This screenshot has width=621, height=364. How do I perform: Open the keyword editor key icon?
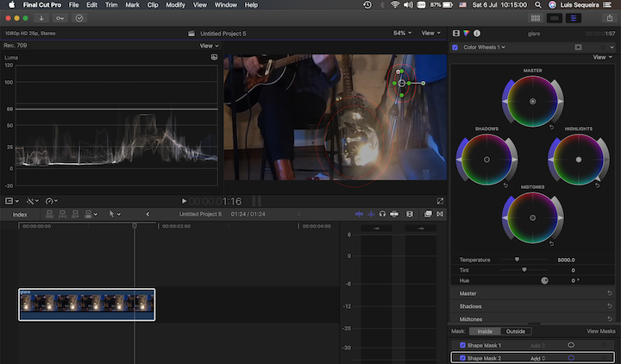[60, 17]
